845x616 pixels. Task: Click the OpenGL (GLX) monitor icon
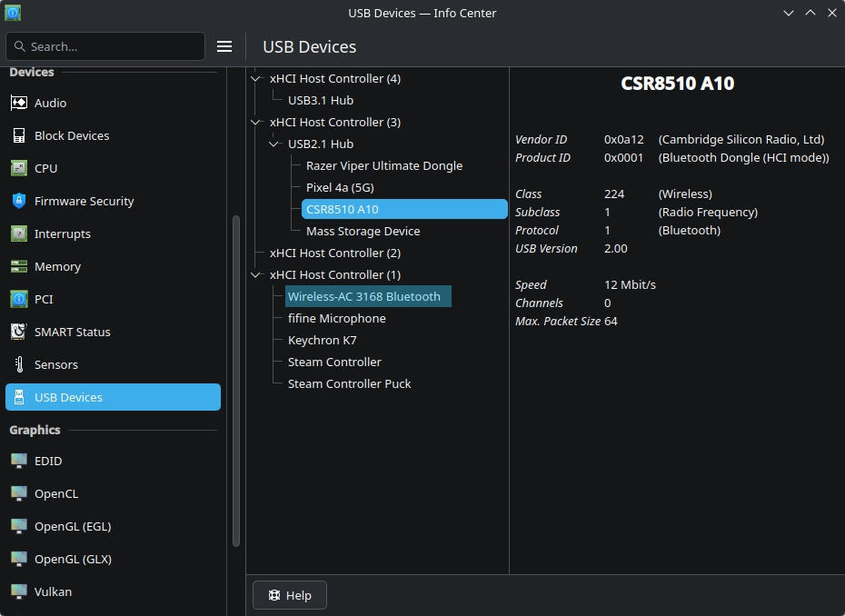19,559
